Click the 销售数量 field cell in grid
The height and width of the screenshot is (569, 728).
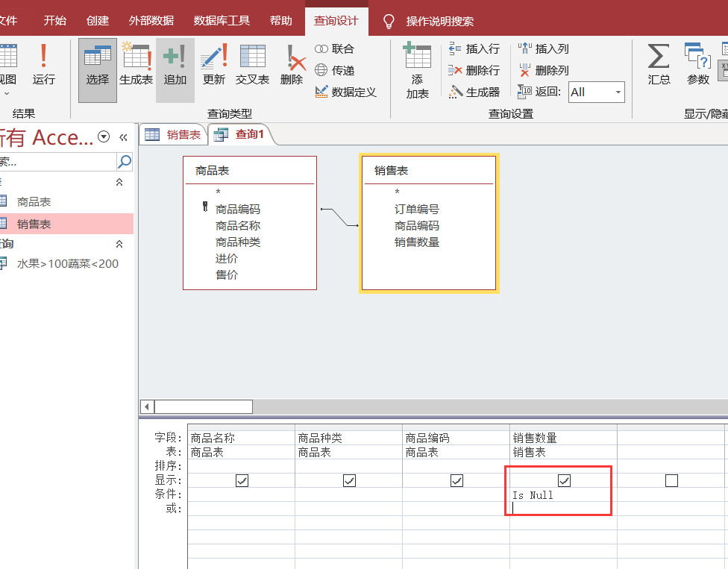click(563, 438)
